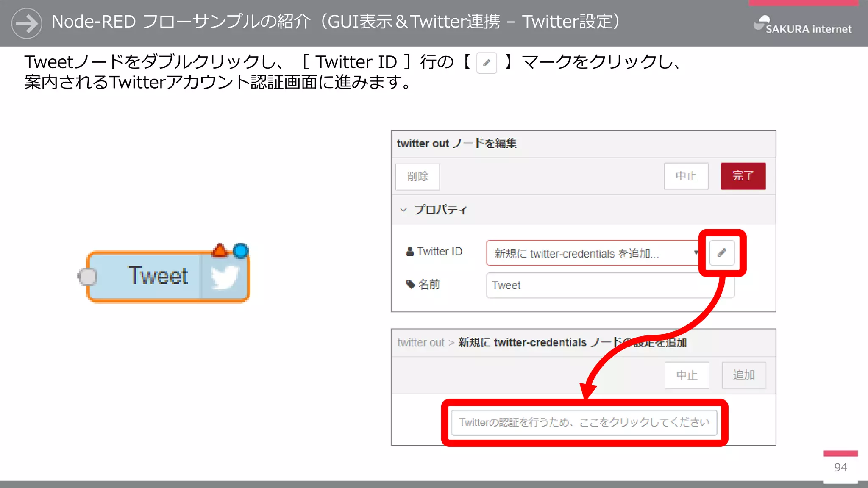The width and height of the screenshot is (868, 488).
Task: Click 中止 in twitter out editor
Action: pyautogui.click(x=686, y=176)
